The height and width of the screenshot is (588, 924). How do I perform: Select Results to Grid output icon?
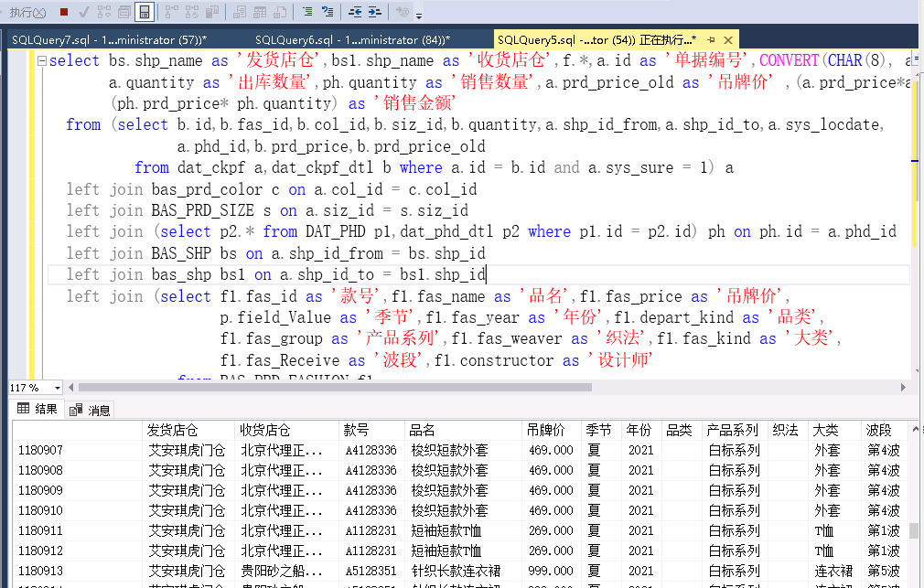pos(260,12)
